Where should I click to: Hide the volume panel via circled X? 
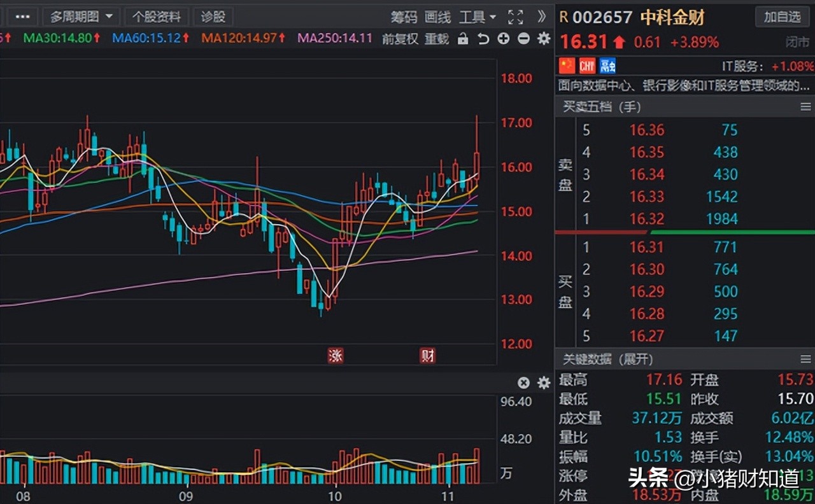coord(523,383)
